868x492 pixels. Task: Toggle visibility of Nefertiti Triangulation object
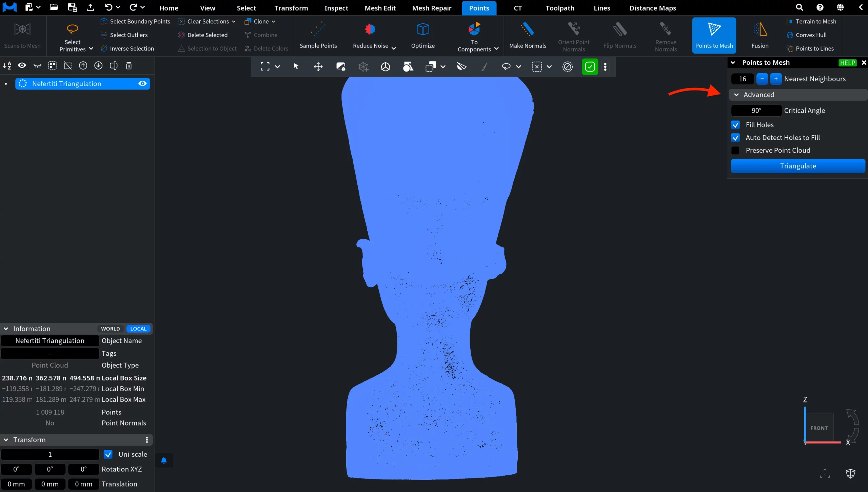tap(142, 83)
